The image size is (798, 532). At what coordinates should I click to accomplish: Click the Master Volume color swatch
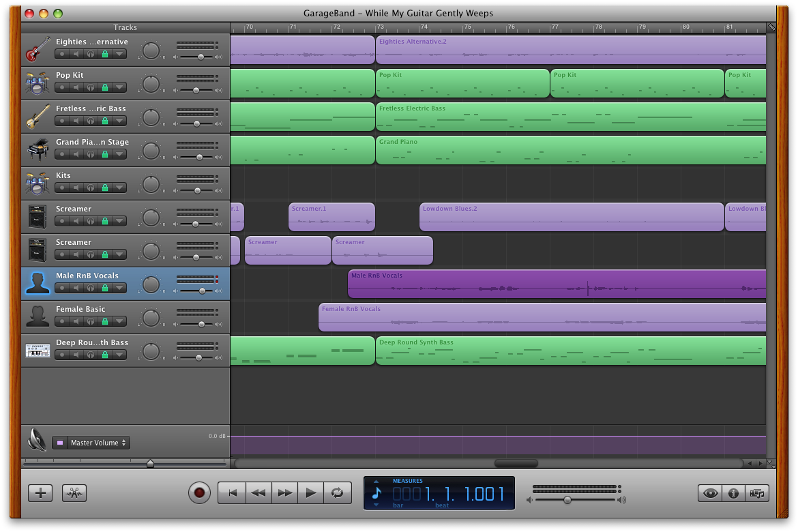pyautogui.click(x=60, y=443)
